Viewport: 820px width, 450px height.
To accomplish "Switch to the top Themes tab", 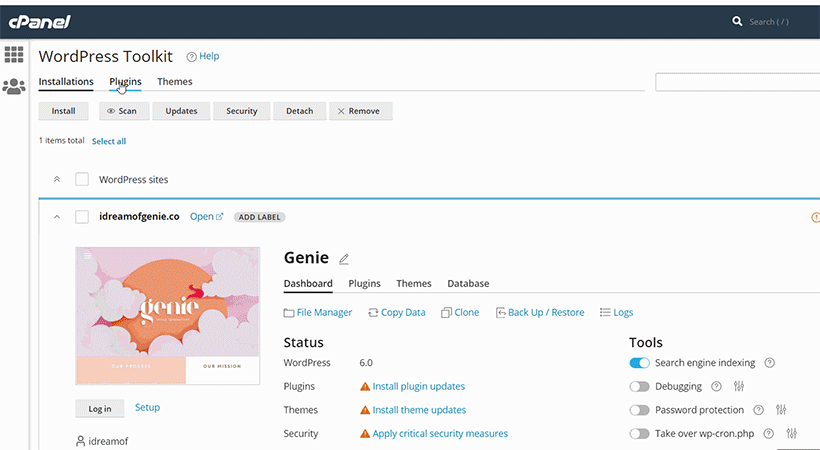I will pos(175,82).
